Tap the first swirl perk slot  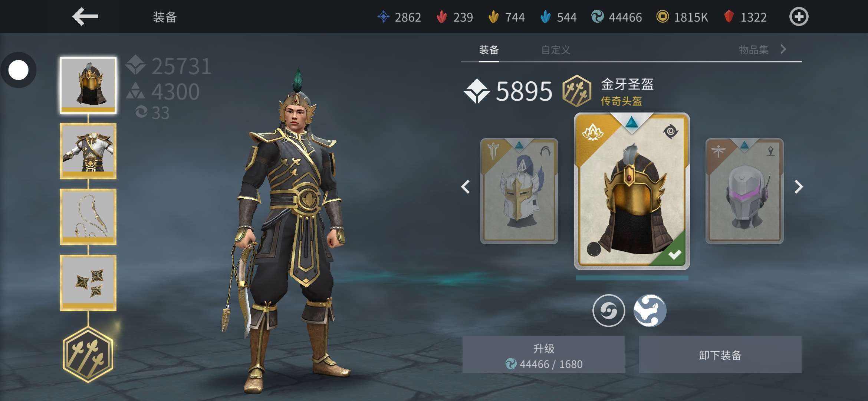[x=608, y=310]
